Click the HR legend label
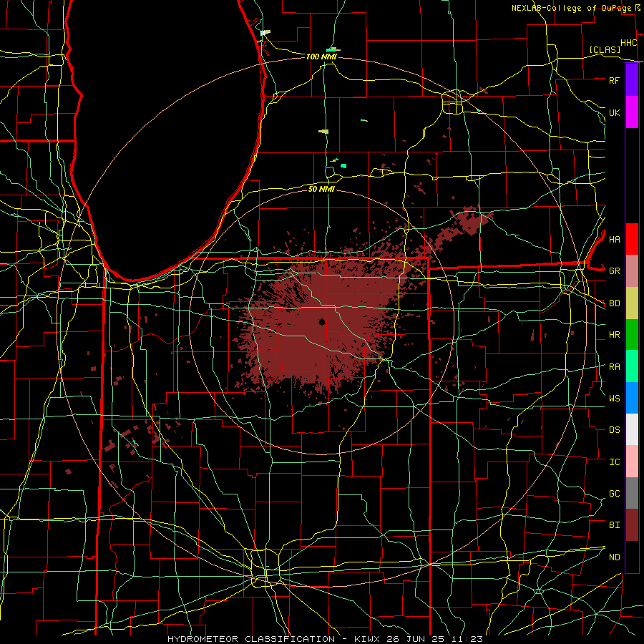Viewport: 644px width, 644px height. point(614,335)
